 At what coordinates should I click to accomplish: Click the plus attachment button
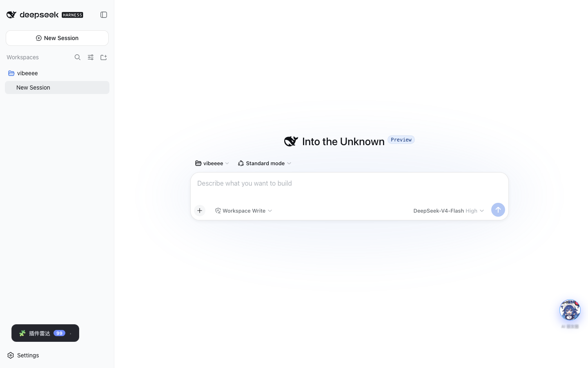(200, 211)
